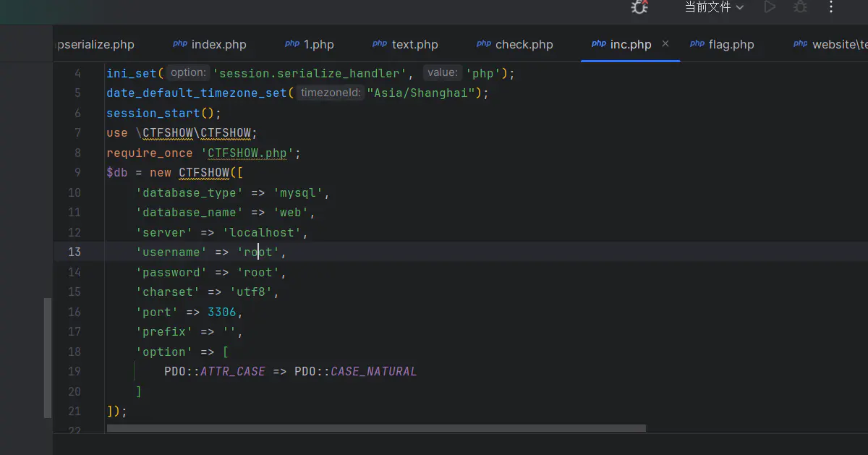Click date_default_timezone_set function call
Screen dimensions: 868x455
tap(197, 93)
